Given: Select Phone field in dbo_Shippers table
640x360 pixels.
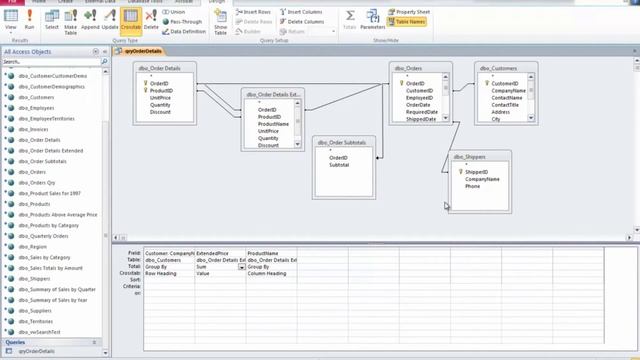Looking at the screenshot, I should (472, 186).
